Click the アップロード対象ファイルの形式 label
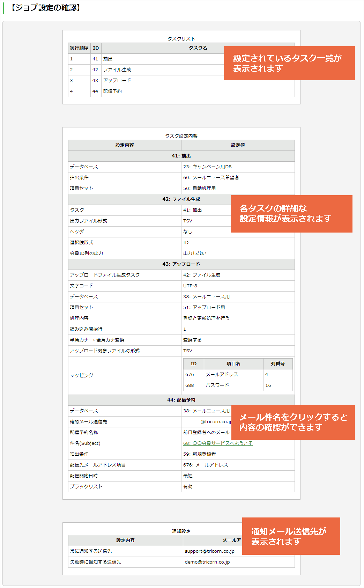Image resolution: width=364 pixels, height=588 pixels. click(x=105, y=351)
